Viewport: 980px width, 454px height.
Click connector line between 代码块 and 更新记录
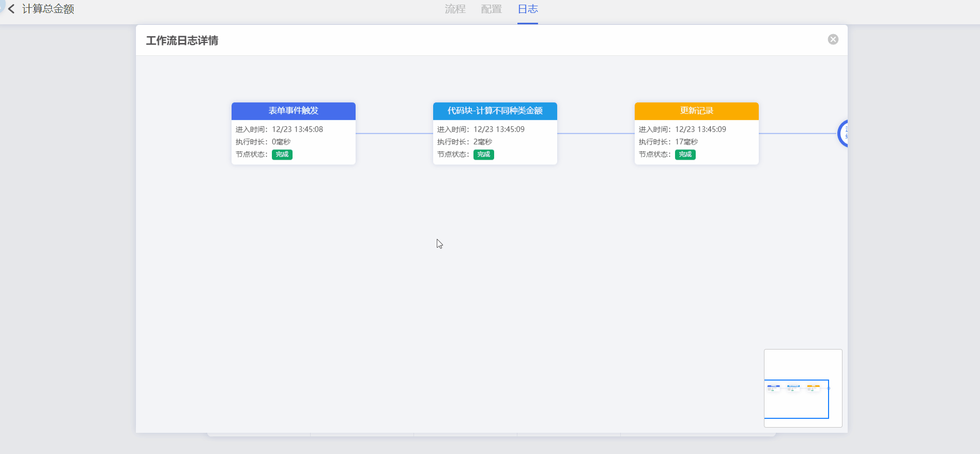(595, 133)
